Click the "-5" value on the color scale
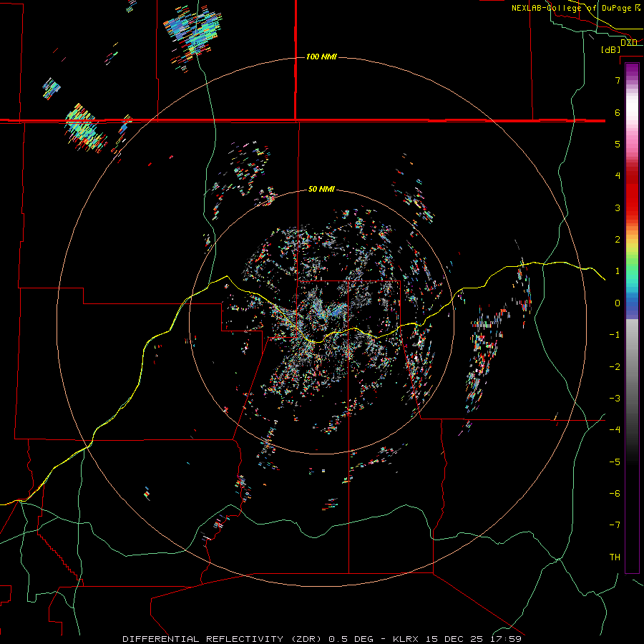Image resolution: width=644 pixels, height=644 pixels. (x=615, y=462)
